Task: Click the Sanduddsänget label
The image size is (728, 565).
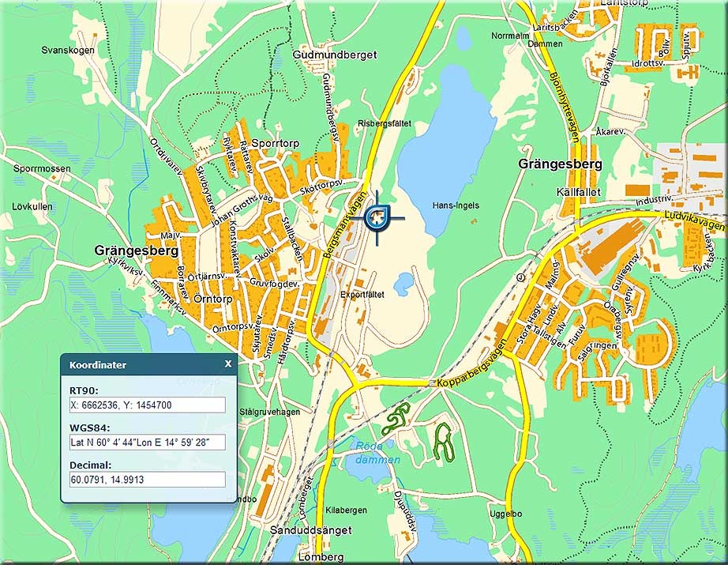Action: click(x=311, y=530)
